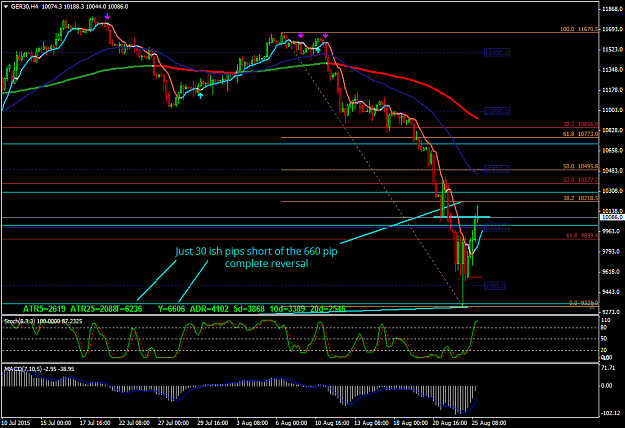The image size is (625, 428).
Task: Click the 'GER30,H4' symbol label
Action: [24, 7]
